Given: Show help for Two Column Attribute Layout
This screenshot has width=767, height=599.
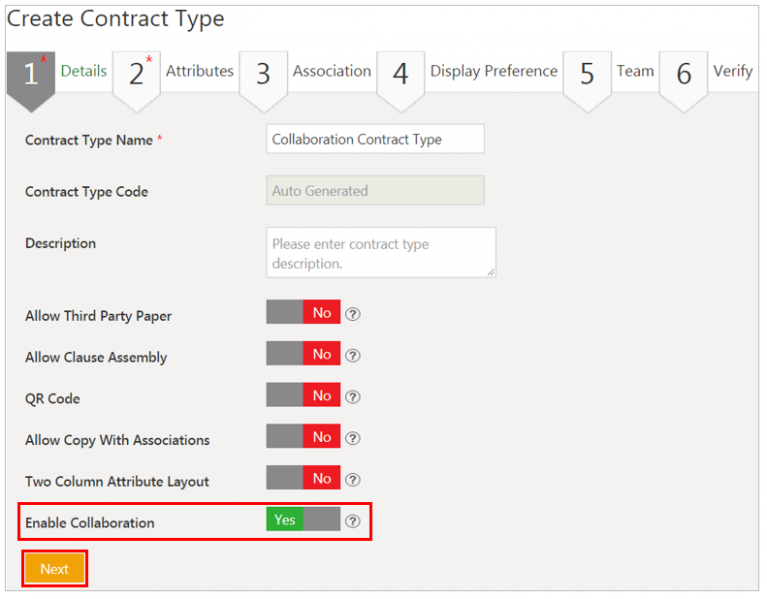Looking at the screenshot, I should click(352, 480).
